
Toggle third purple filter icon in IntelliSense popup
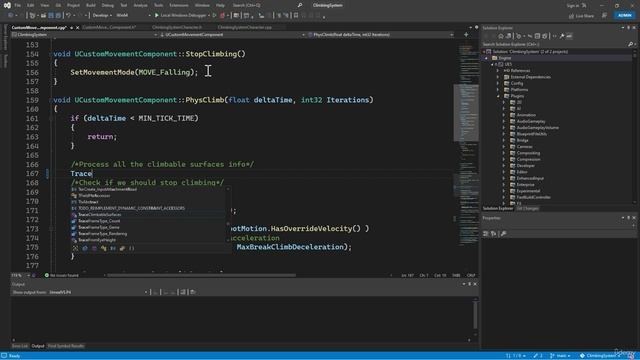pos(94,248)
